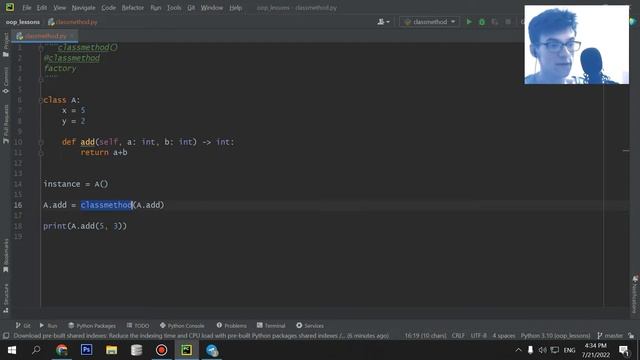Open File Explorer from the taskbar
640x360 pixels.
click(x=111, y=350)
